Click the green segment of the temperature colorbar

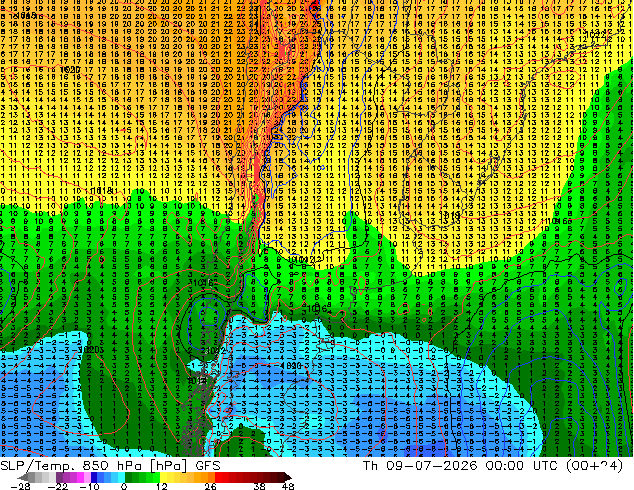tap(142, 477)
